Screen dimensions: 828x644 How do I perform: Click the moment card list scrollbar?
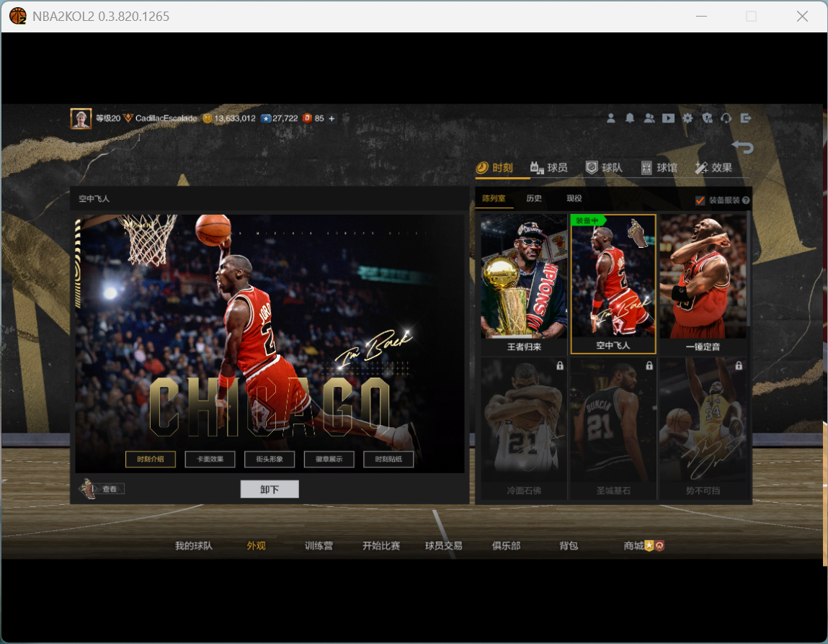click(x=749, y=269)
